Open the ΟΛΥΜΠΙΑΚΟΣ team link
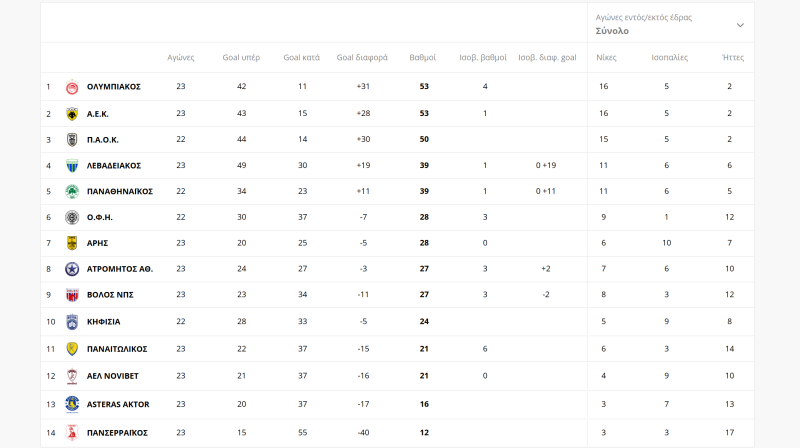The width and height of the screenshot is (800, 448). click(114, 87)
